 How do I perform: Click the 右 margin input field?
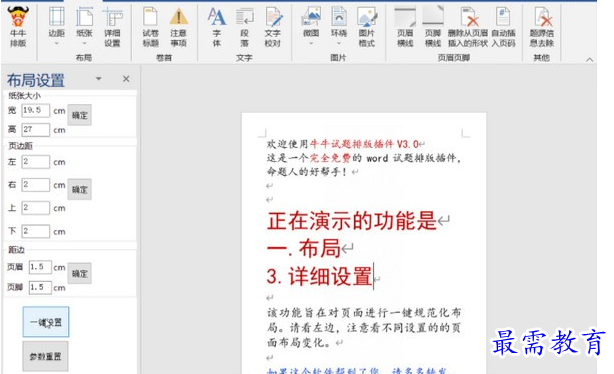pos(36,185)
